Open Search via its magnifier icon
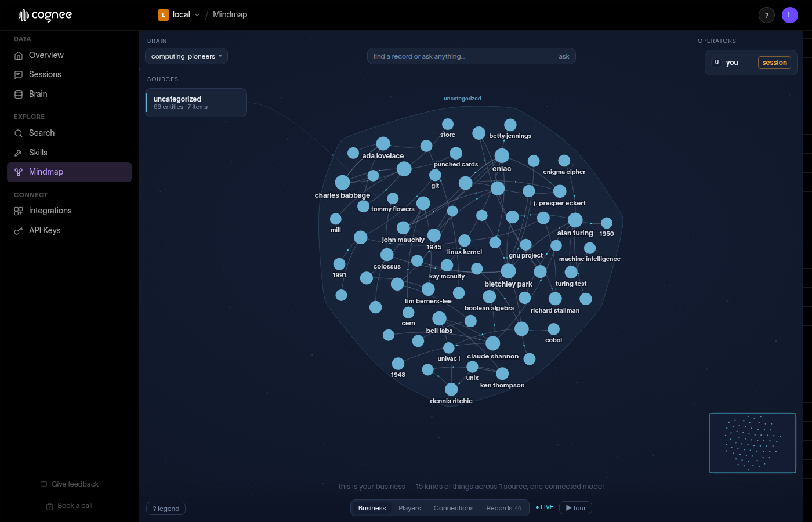Screen dimensions: 812x522 [19, 133]
